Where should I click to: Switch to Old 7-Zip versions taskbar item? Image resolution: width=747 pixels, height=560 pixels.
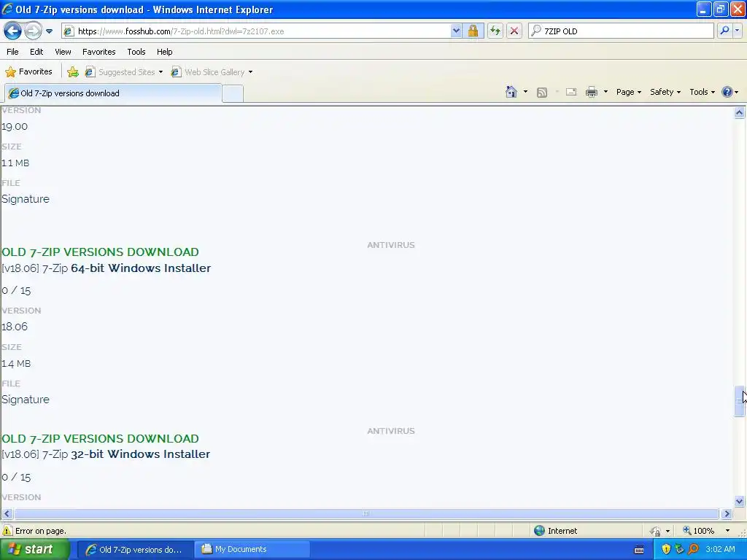(x=135, y=550)
